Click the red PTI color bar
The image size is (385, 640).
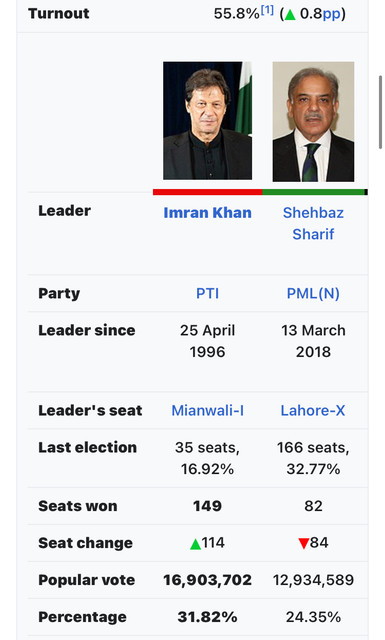coord(207,192)
